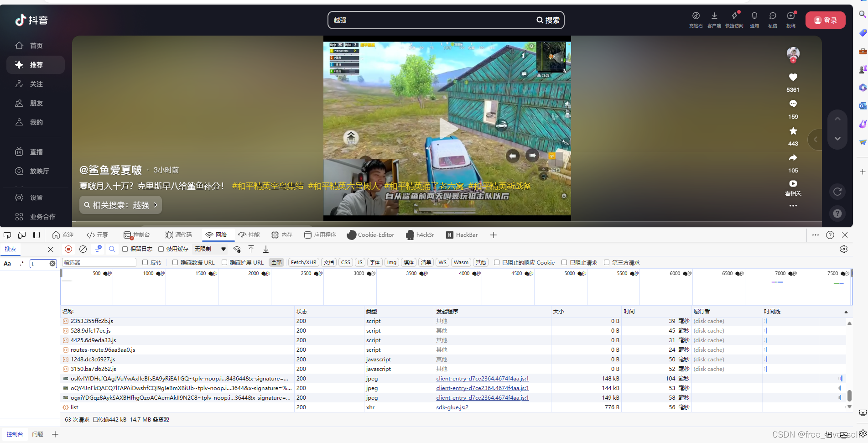The image size is (868, 443).
Task: Click 登录 login button
Action: coord(825,20)
